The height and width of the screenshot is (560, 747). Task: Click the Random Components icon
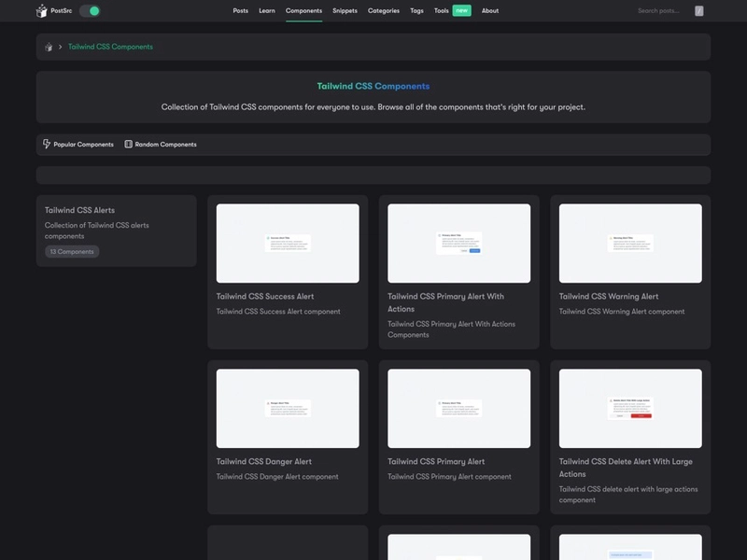tap(128, 144)
